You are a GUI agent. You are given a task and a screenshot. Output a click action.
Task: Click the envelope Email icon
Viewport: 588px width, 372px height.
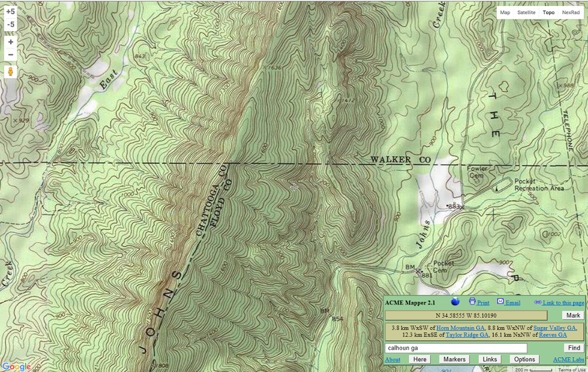[x=500, y=301]
